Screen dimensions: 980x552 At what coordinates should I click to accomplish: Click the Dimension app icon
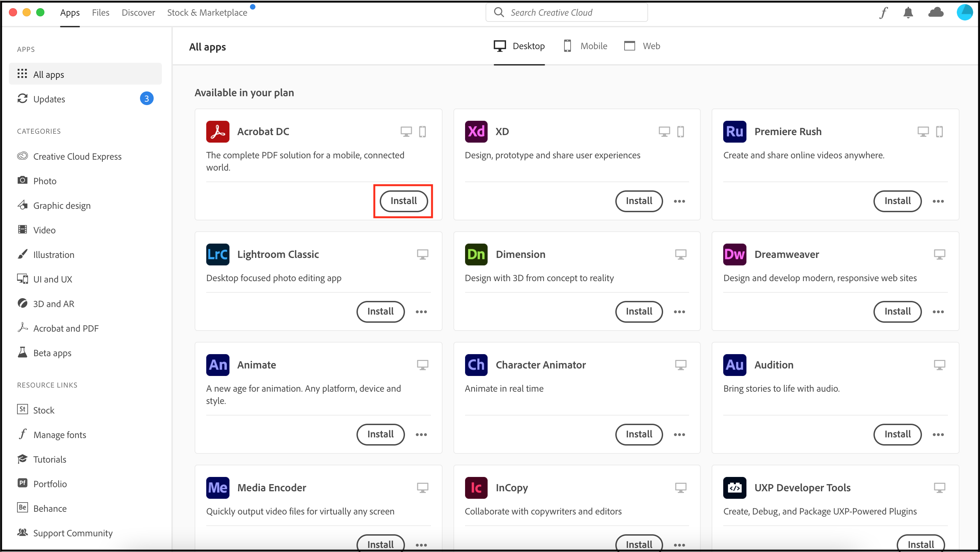coord(476,254)
